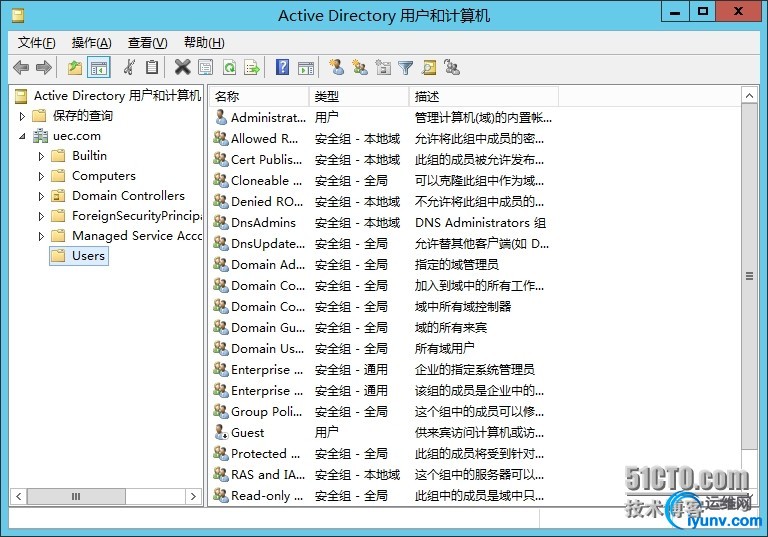The width and height of the screenshot is (768, 537).
Task: Select the Cloneable ... group row
Action: tap(383, 180)
